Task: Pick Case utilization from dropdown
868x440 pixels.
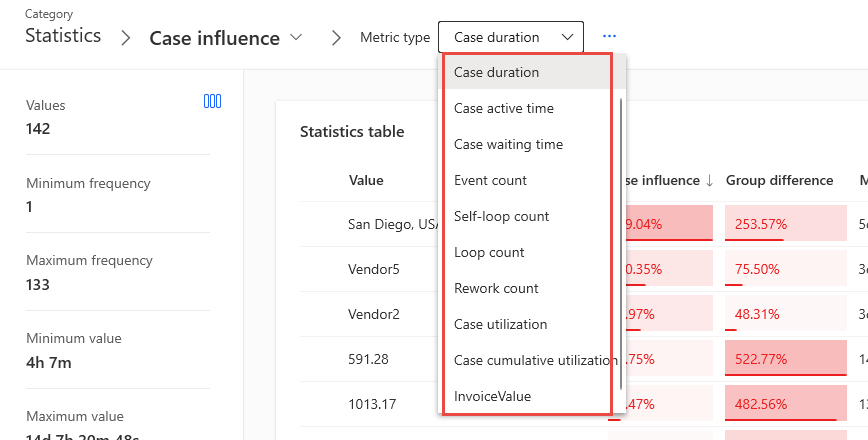Action: [x=500, y=324]
